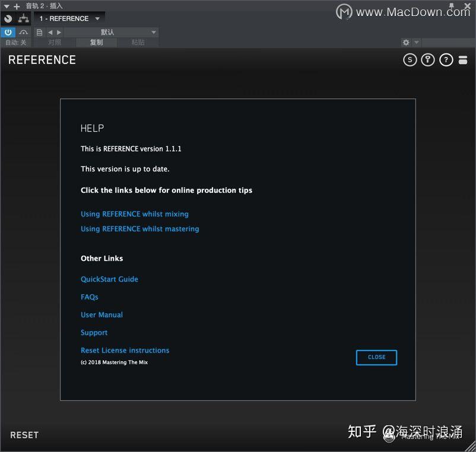Open the Support link
This screenshot has width=476, height=452.
[94, 333]
